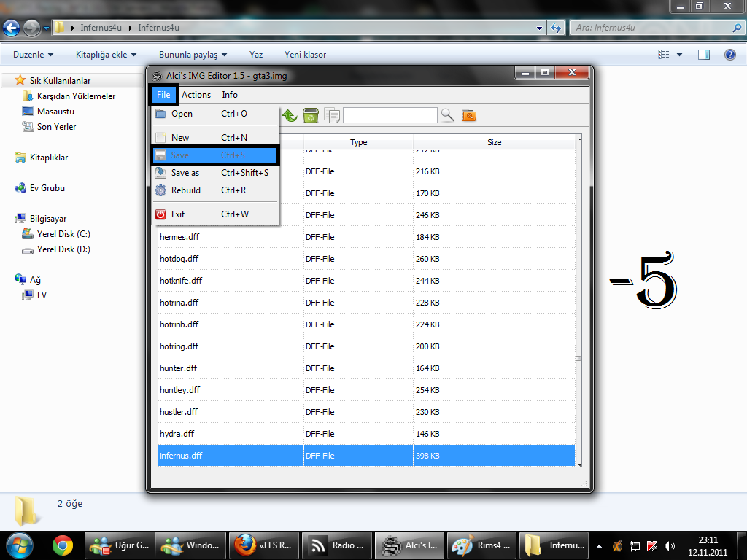
Task: Select Sık Kullanılanlar in navigation pane
Action: (x=60, y=81)
